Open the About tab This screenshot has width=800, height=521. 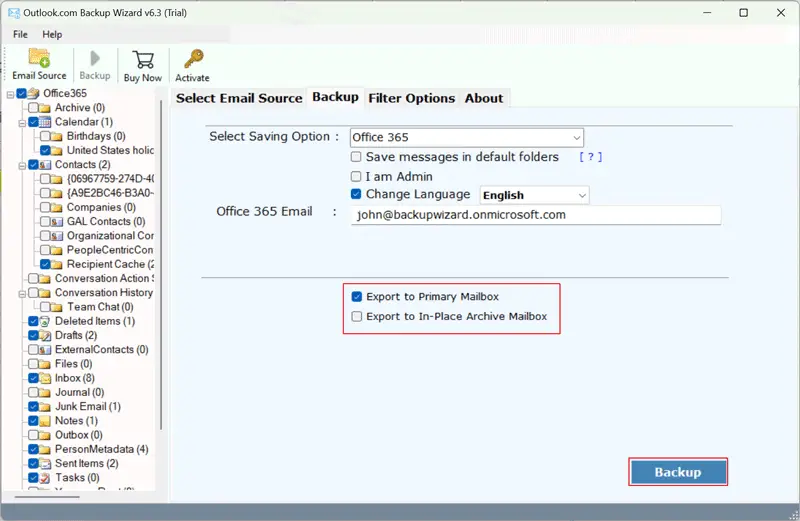pos(484,98)
